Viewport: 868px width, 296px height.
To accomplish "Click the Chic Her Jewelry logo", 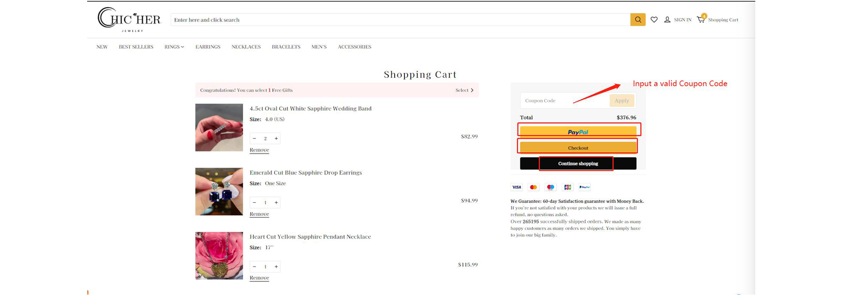I will pos(129,20).
